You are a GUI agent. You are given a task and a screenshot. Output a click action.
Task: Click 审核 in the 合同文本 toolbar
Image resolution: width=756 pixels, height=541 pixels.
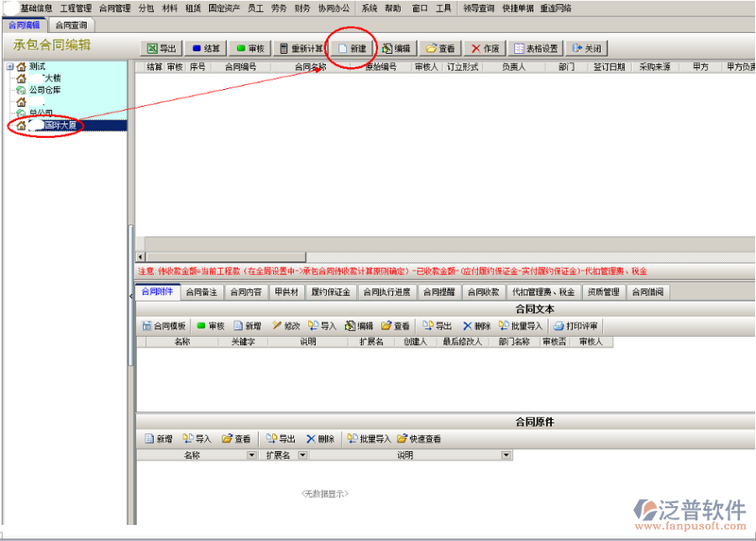coord(211,326)
